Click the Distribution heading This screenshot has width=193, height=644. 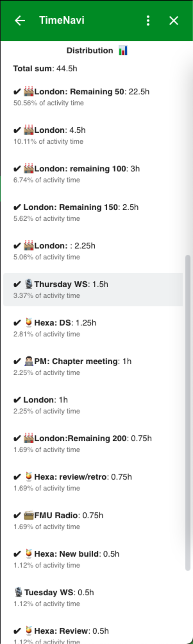[90, 50]
